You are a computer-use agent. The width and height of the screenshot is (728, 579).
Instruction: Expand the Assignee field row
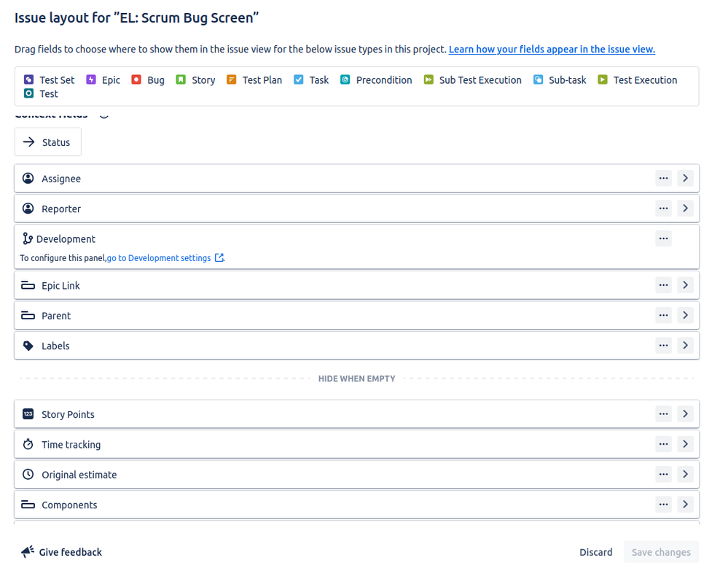[685, 178]
